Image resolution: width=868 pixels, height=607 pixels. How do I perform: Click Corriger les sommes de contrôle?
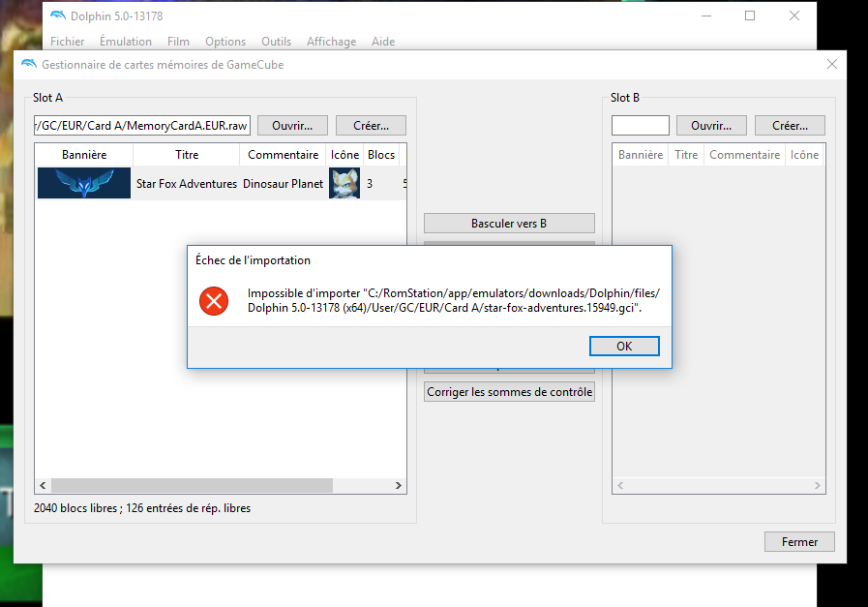coord(509,391)
